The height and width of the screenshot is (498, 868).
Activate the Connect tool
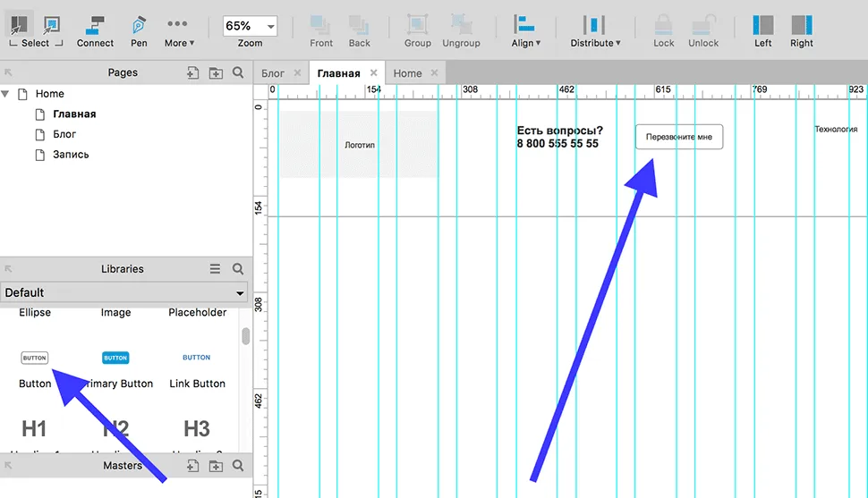pyautogui.click(x=95, y=25)
